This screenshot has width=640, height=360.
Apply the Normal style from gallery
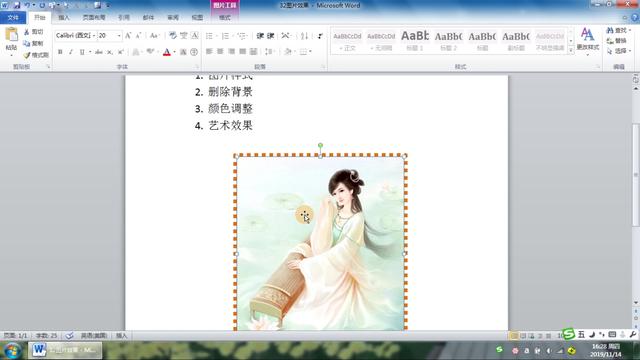[347, 41]
